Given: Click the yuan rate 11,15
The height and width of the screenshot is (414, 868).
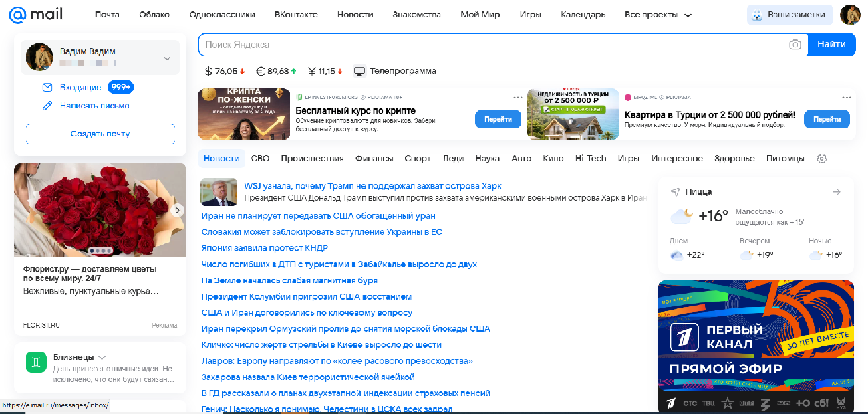Looking at the screenshot, I should click(x=325, y=71).
